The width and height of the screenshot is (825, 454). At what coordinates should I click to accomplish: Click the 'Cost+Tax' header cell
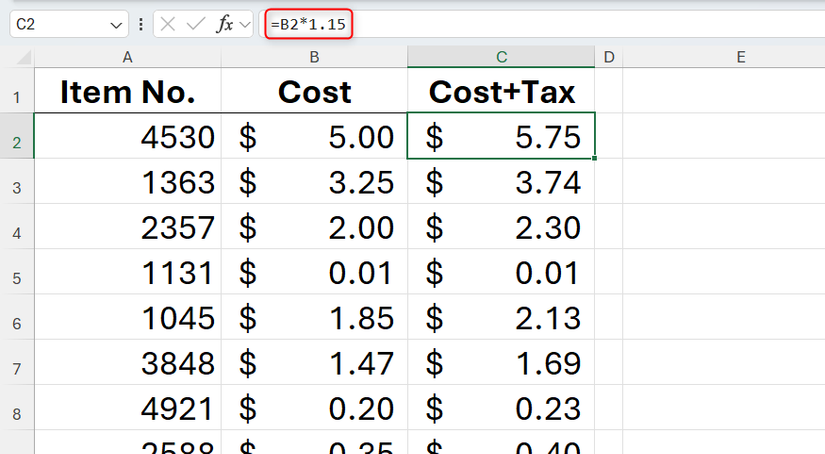click(x=501, y=90)
